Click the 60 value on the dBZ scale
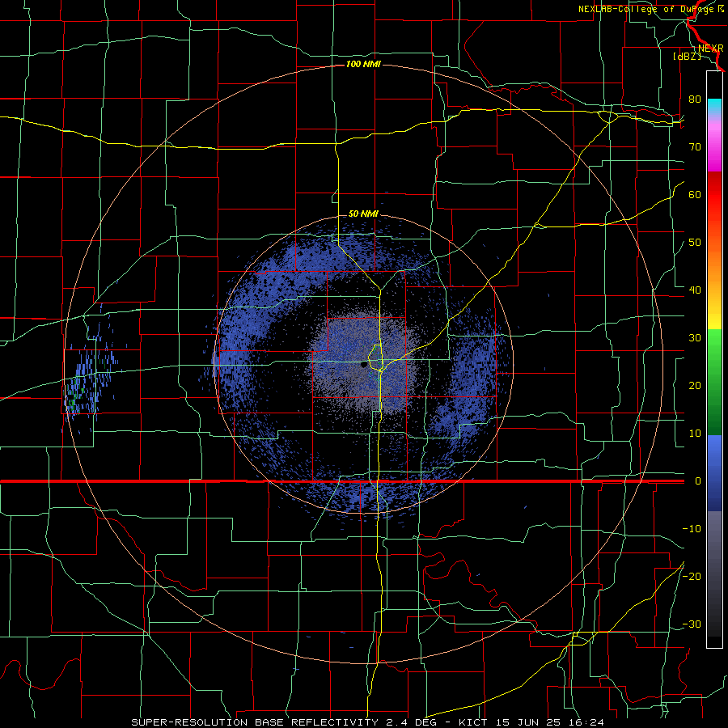Screen dimensions: 728x728 pyautogui.click(x=695, y=194)
